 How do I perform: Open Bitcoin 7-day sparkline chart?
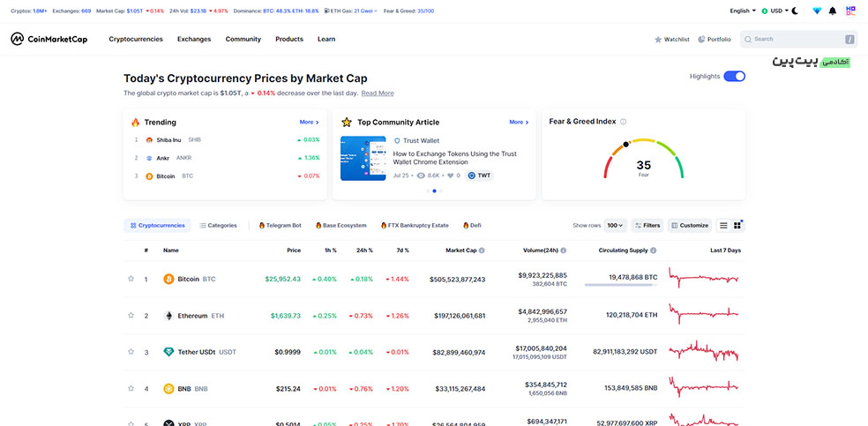click(x=704, y=279)
